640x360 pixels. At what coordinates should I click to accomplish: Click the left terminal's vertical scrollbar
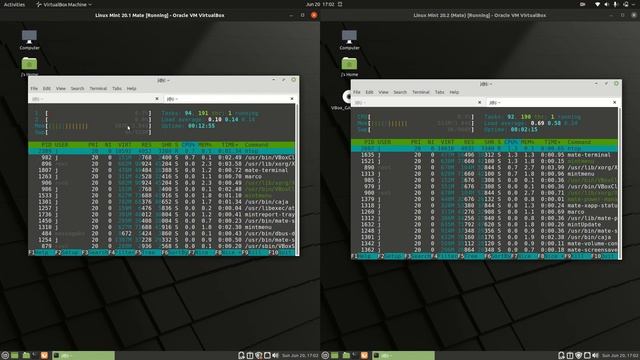click(297, 180)
